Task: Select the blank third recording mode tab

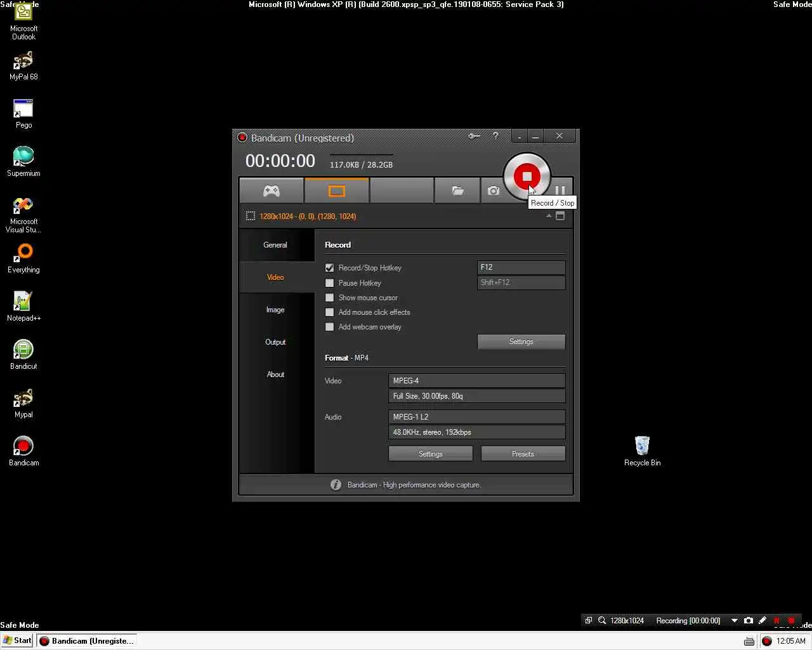Action: (402, 190)
